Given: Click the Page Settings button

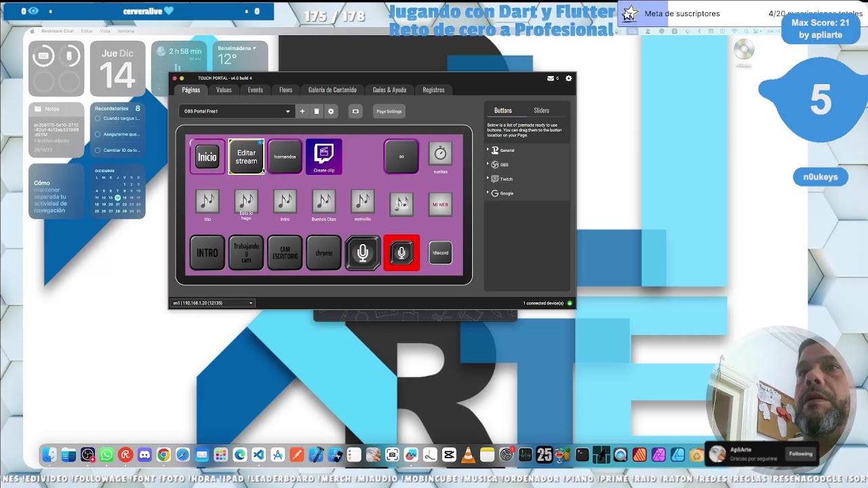Looking at the screenshot, I should (389, 111).
